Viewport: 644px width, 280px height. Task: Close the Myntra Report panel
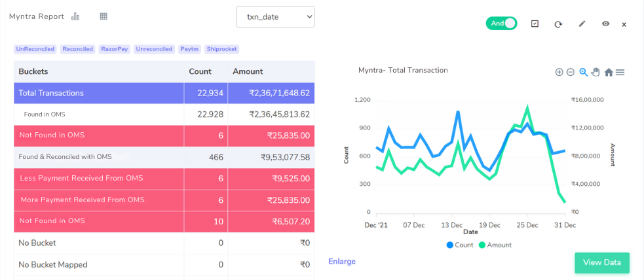[624, 25]
